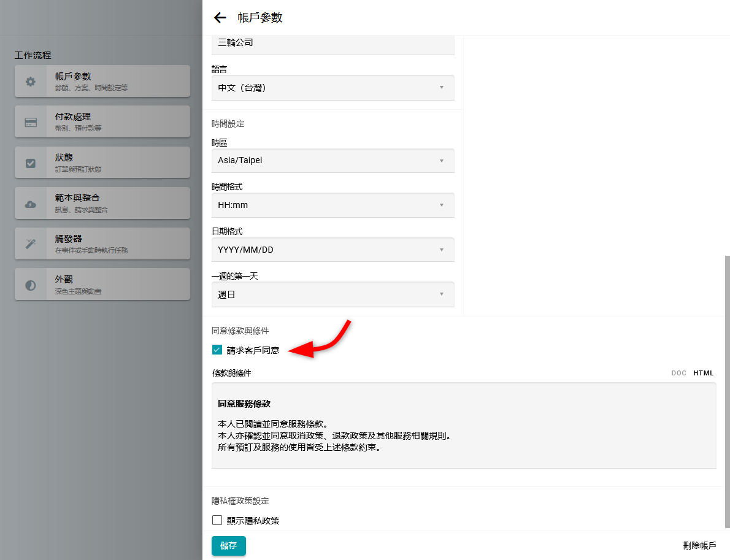The image size is (730, 560).
Task: Click the magic wand icon for 觸發器
Action: pyautogui.click(x=31, y=244)
